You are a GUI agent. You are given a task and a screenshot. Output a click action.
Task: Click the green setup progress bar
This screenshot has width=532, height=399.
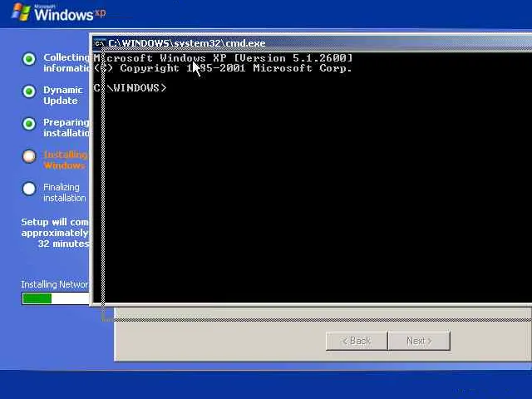pos(56,298)
